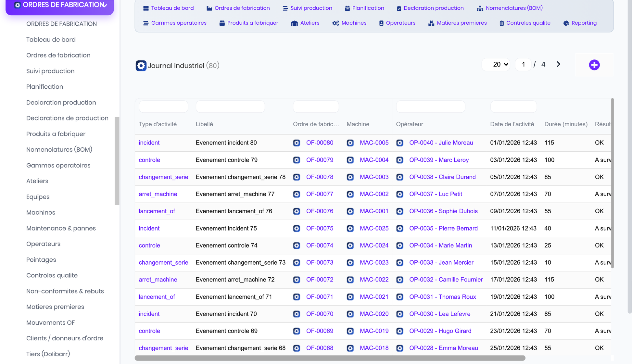Click the gear icon next to MAC-0025
The height and width of the screenshot is (364, 632).
(350, 228)
